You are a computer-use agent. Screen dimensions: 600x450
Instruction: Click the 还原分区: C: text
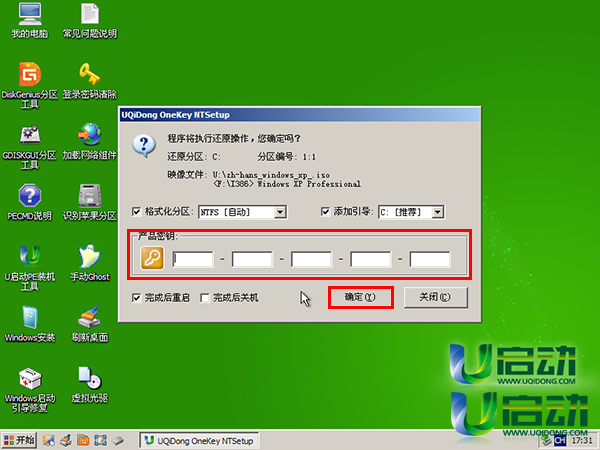(194, 157)
